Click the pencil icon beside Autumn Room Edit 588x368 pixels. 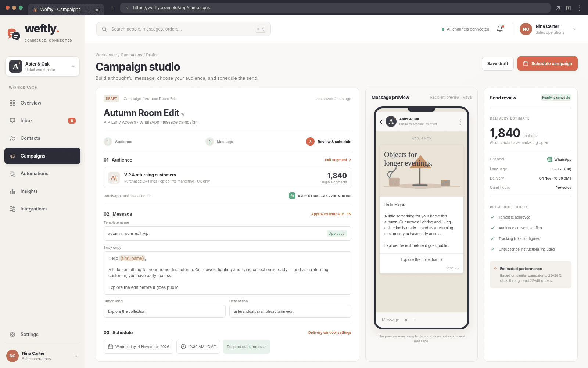(183, 114)
